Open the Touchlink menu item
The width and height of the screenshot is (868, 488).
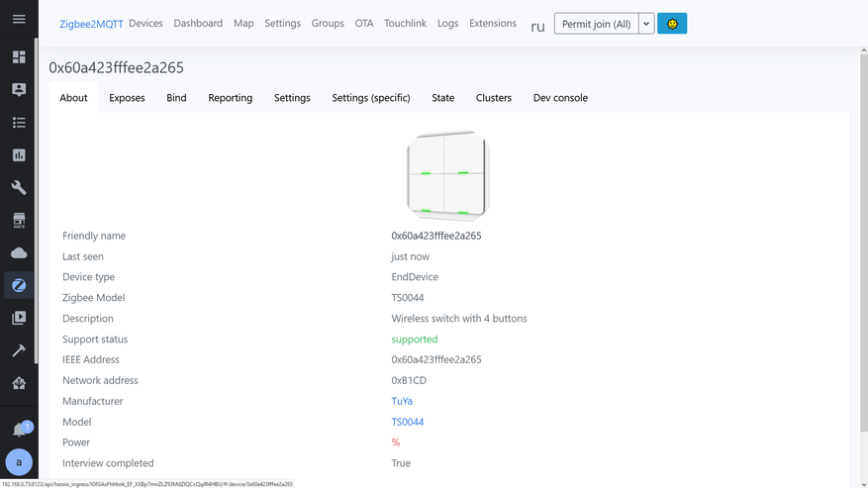(405, 24)
